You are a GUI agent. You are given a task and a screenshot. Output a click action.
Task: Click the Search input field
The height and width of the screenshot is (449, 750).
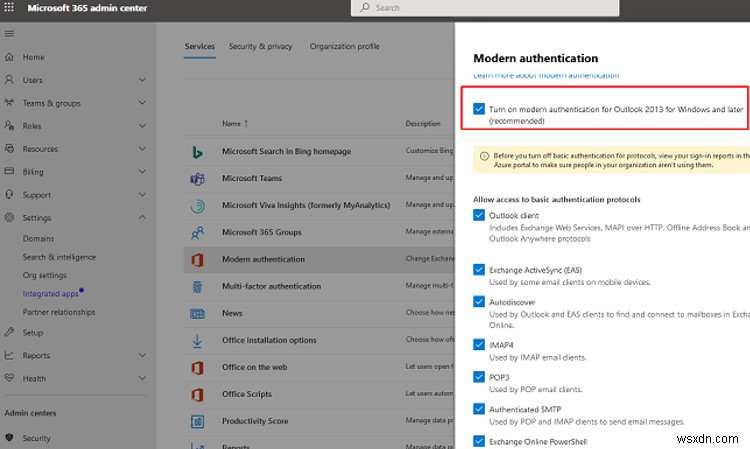tap(485, 8)
